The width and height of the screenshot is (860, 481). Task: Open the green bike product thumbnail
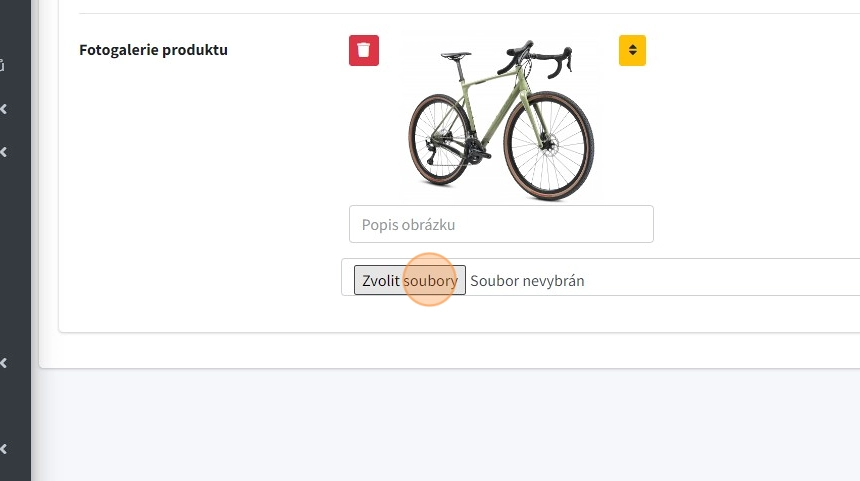pyautogui.click(x=501, y=115)
